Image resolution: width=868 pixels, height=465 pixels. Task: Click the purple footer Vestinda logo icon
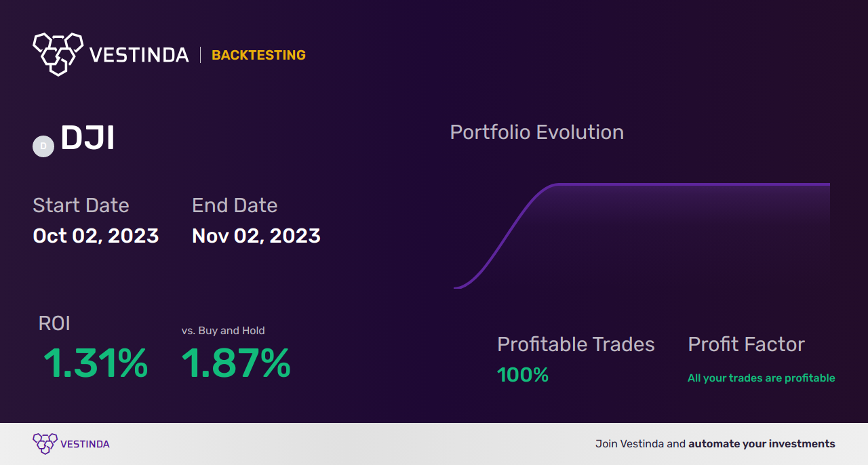[45, 444]
